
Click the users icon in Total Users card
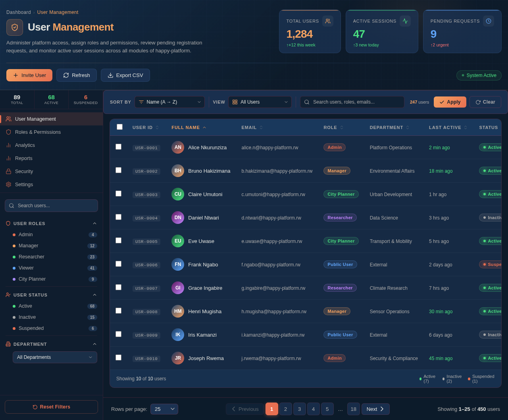(328, 21)
